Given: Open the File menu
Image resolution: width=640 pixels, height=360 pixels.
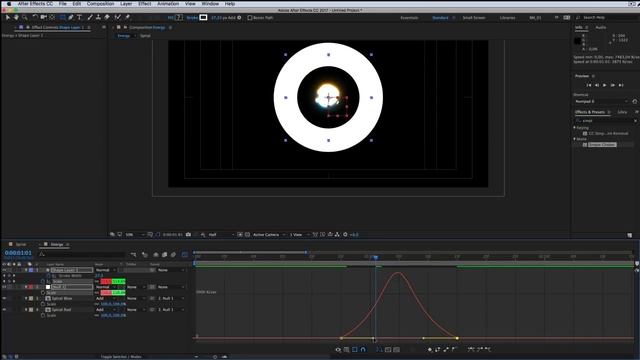Looking at the screenshot, I should [62, 4].
